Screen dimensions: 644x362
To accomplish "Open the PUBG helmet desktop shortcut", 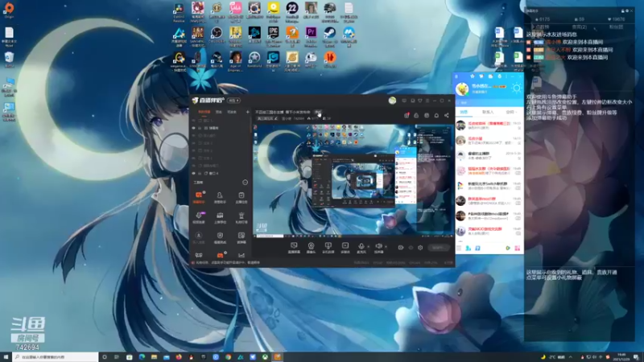I will coord(330,11).
